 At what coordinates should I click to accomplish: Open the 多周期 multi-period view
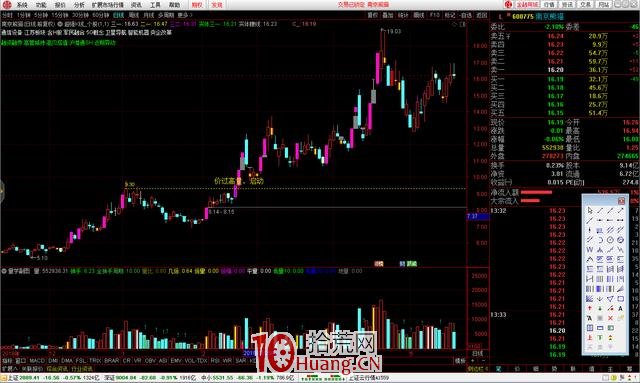tap(166, 15)
